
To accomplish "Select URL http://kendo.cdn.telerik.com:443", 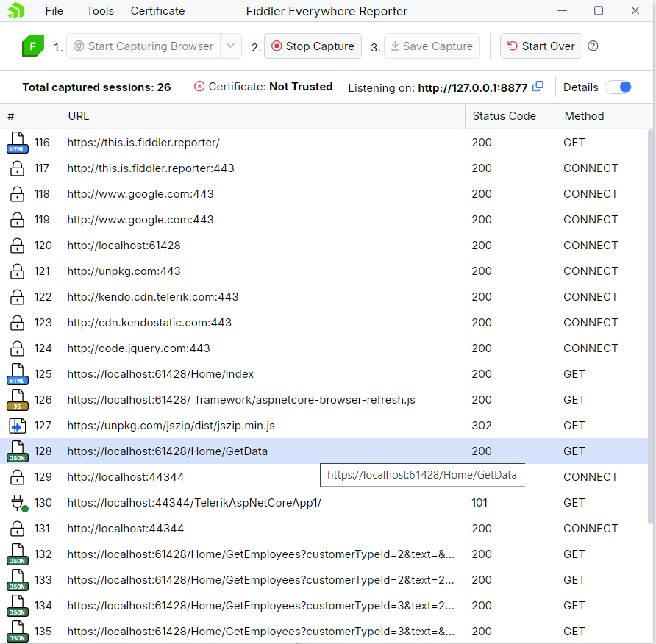I will pos(153,297).
